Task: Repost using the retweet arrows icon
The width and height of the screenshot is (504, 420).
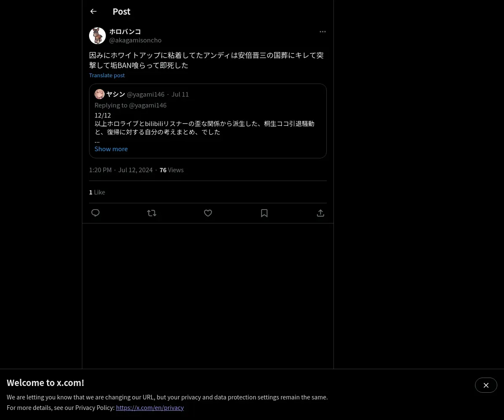Action: coord(152,213)
